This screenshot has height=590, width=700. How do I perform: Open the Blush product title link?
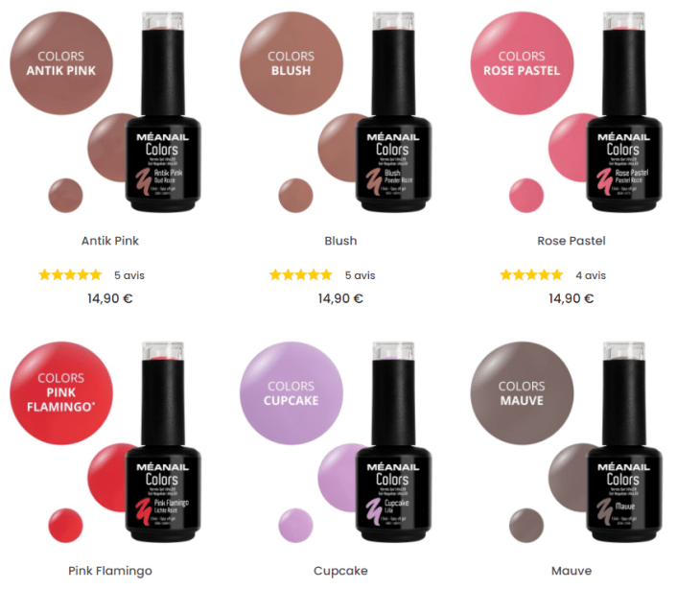pyautogui.click(x=340, y=241)
